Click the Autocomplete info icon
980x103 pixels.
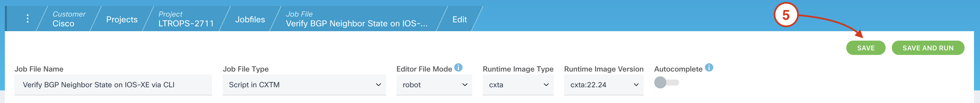[709, 68]
